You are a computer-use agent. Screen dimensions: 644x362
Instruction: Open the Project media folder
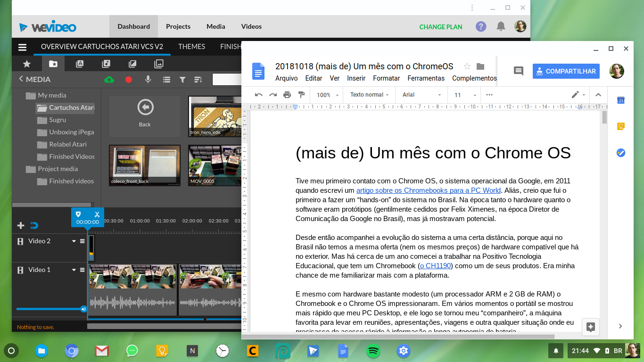(x=52, y=169)
